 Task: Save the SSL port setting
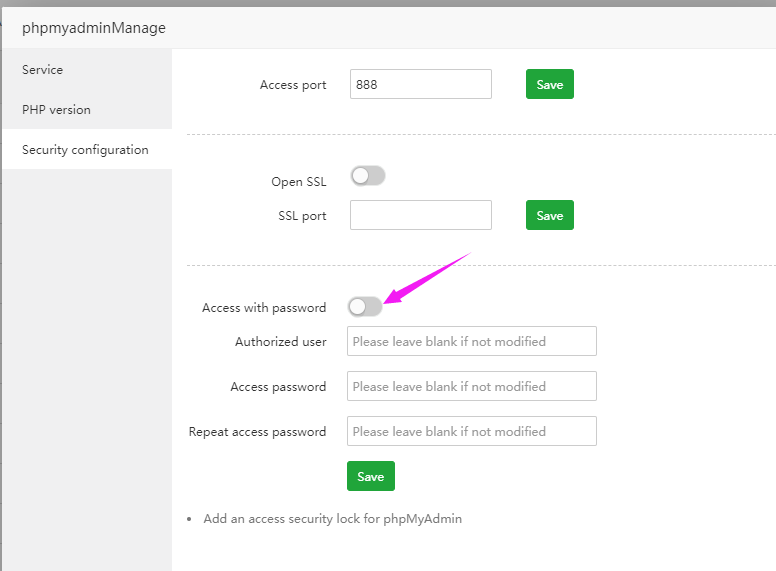pyautogui.click(x=550, y=215)
